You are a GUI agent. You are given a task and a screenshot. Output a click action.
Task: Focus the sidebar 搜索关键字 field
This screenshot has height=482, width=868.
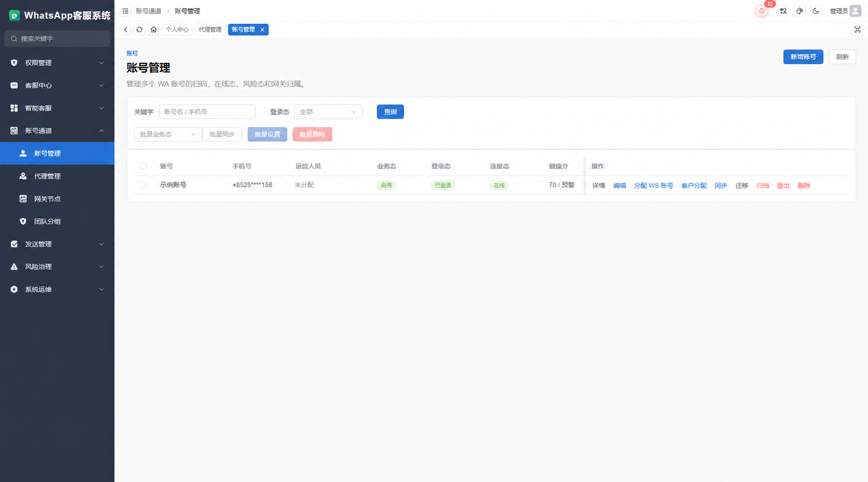[x=57, y=39]
